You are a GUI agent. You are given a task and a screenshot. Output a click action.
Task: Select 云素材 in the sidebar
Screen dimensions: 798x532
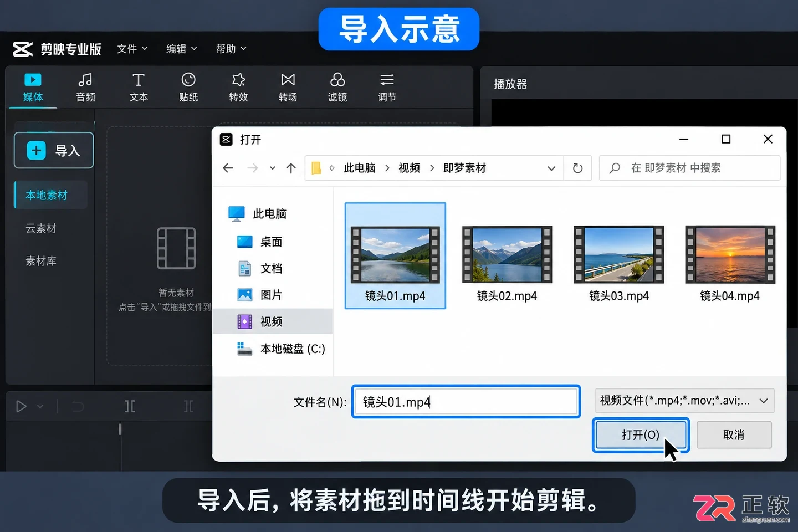coord(41,228)
